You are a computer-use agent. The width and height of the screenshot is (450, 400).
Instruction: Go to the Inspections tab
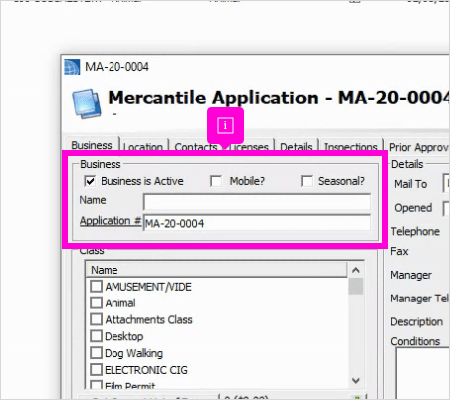pyautogui.click(x=351, y=147)
